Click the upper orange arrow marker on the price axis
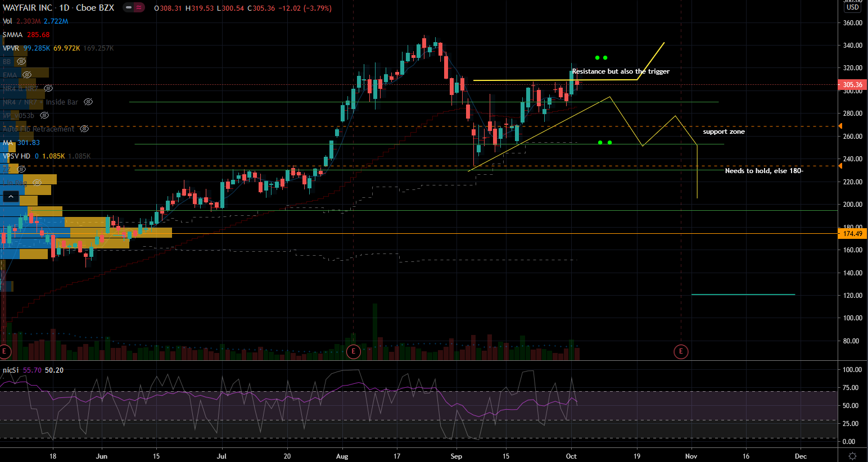Image resolution: width=868 pixels, height=462 pixels. point(840,126)
